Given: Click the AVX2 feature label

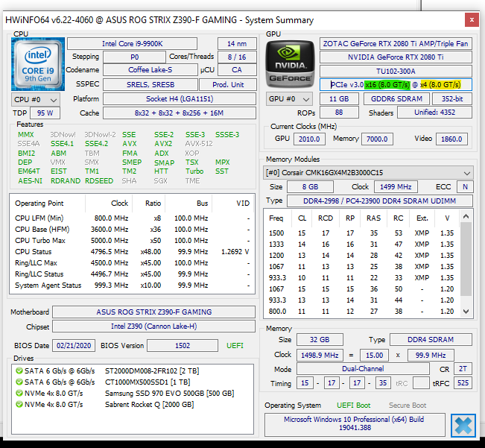Looking at the screenshot, I should point(163,144).
